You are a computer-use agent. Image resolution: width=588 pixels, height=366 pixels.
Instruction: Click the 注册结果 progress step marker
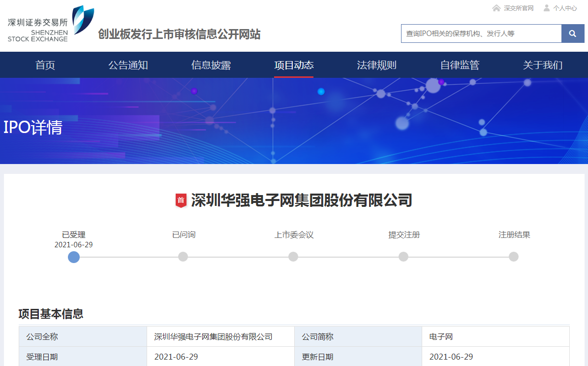[514, 257]
